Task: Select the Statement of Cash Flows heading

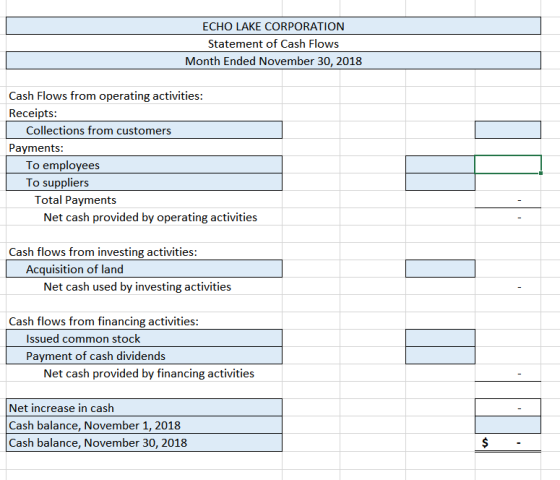Action: [x=273, y=44]
